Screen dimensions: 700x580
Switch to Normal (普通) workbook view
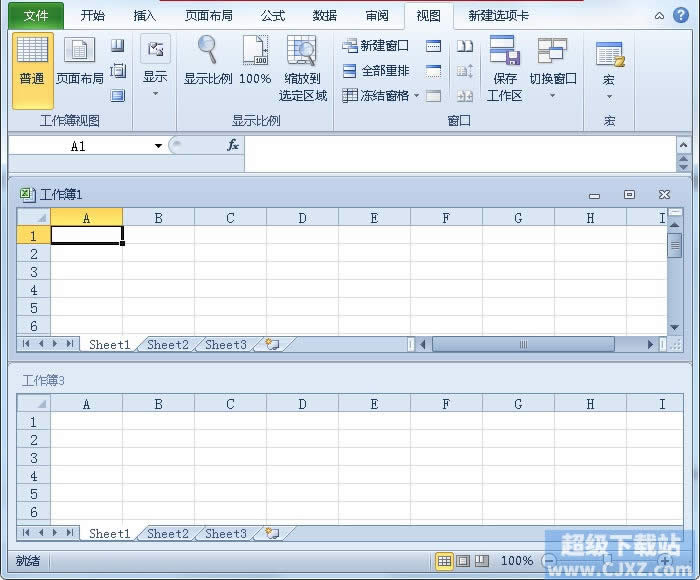coord(33,70)
